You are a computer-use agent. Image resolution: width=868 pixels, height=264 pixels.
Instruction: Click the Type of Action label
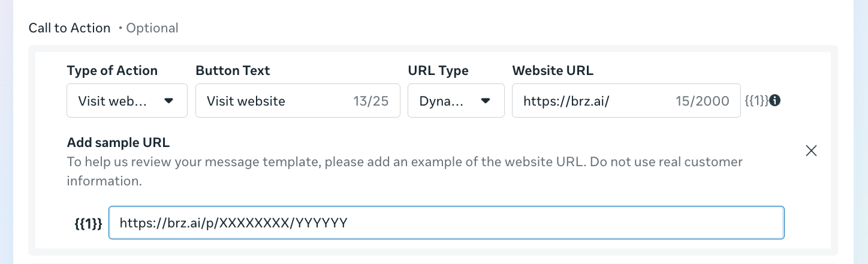pos(112,70)
